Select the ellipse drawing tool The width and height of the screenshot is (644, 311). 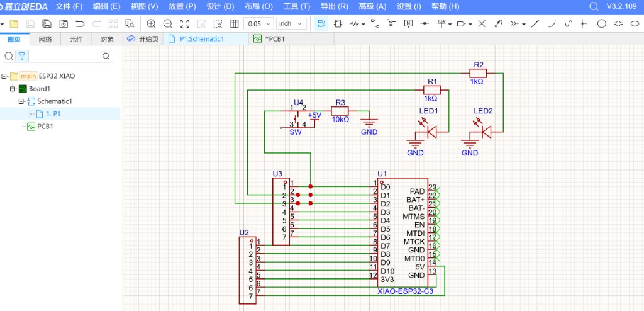click(x=635, y=24)
